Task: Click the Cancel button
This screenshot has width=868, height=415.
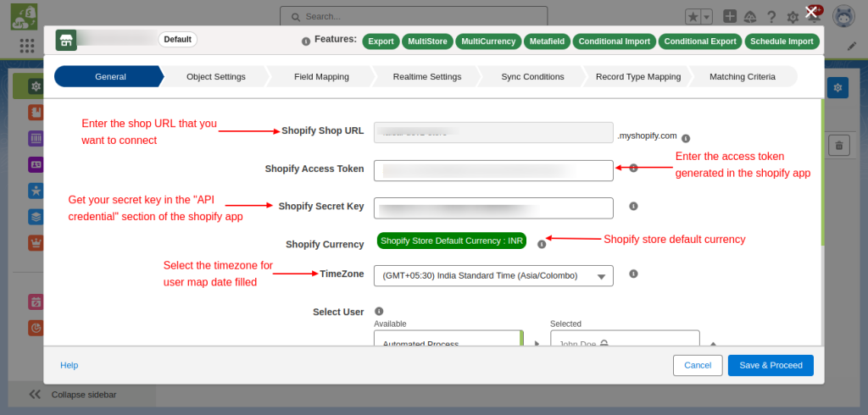Action: (698, 365)
